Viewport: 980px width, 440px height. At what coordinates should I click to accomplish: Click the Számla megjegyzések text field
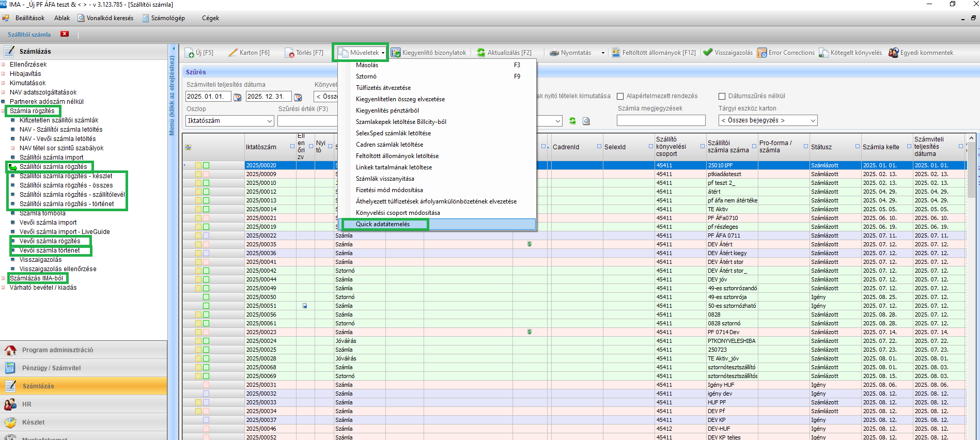(x=660, y=121)
